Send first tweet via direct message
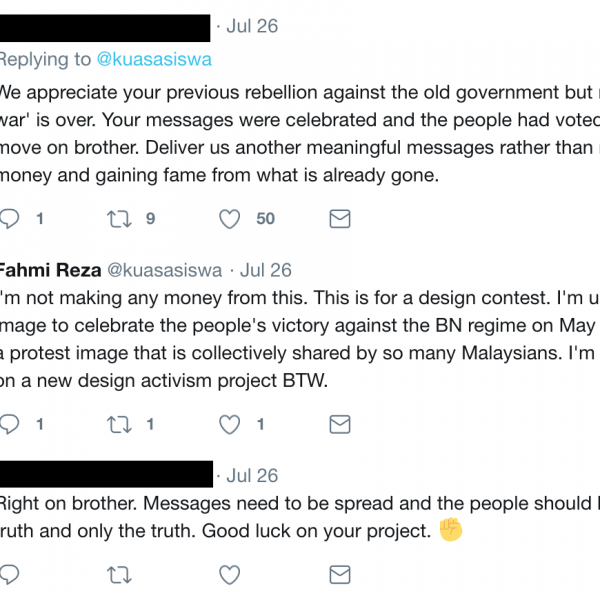The width and height of the screenshot is (600, 600). (x=340, y=219)
